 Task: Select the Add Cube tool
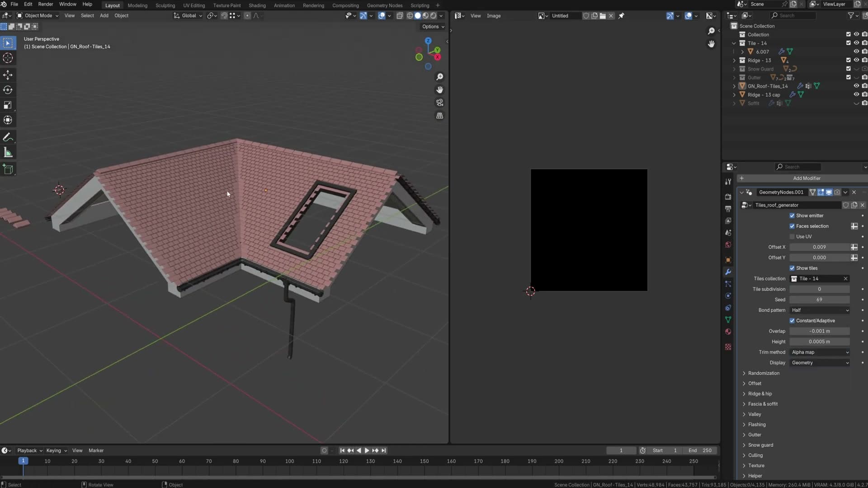click(8, 169)
